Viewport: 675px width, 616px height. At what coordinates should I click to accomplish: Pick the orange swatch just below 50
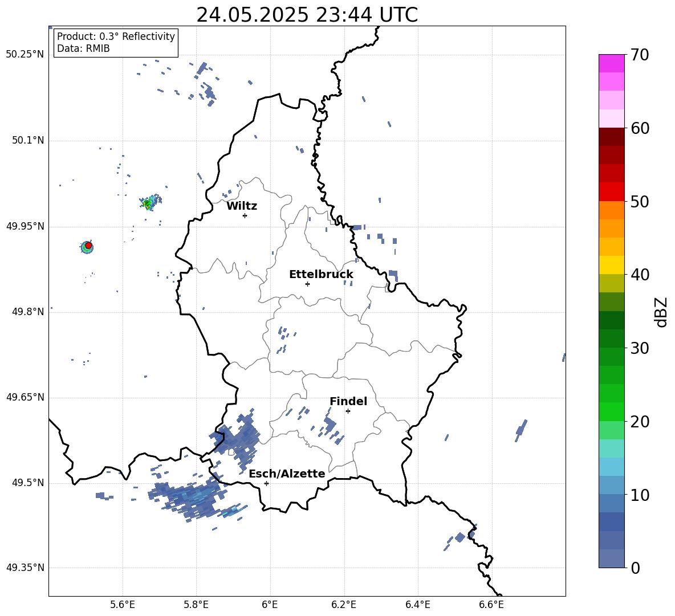[611, 210]
